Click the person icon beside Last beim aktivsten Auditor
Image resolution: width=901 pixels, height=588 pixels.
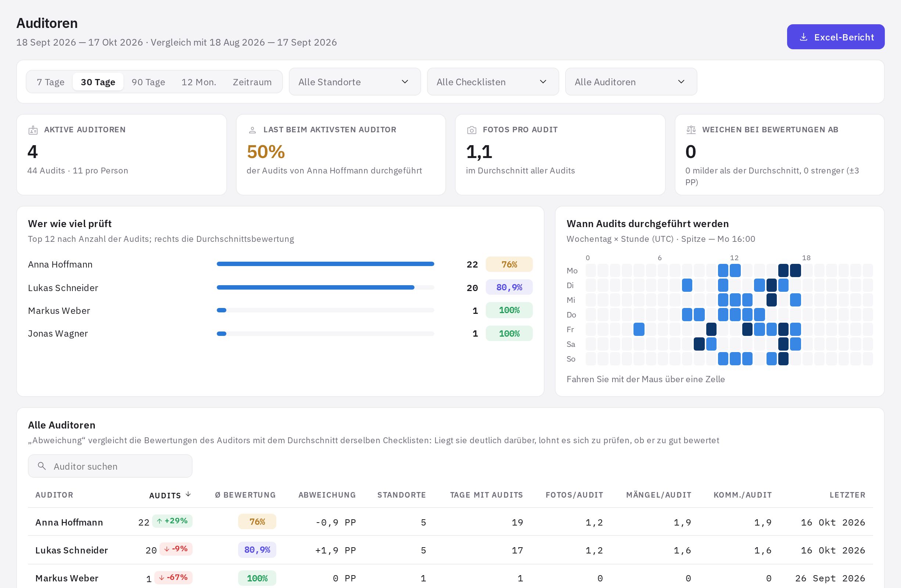[252, 130]
